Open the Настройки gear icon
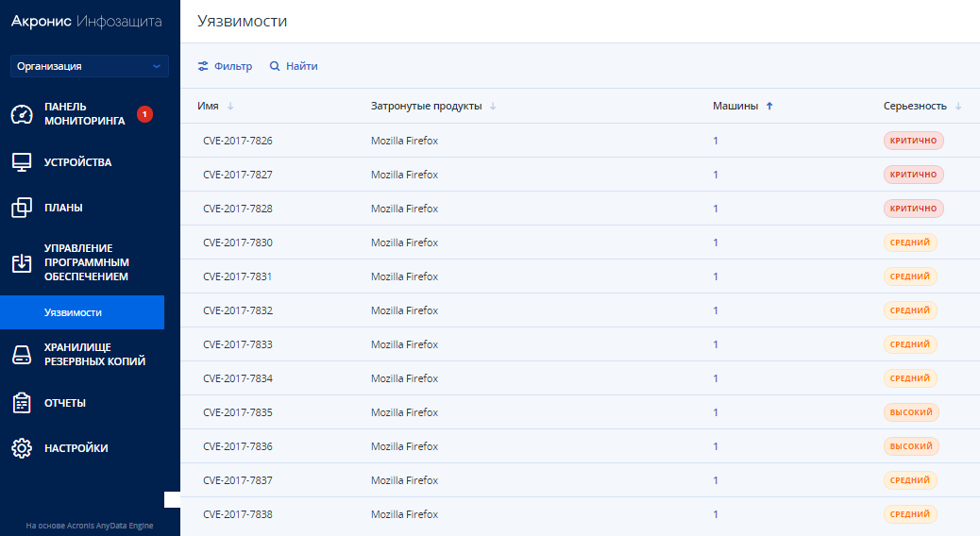This screenshot has width=980, height=536. tap(22, 448)
